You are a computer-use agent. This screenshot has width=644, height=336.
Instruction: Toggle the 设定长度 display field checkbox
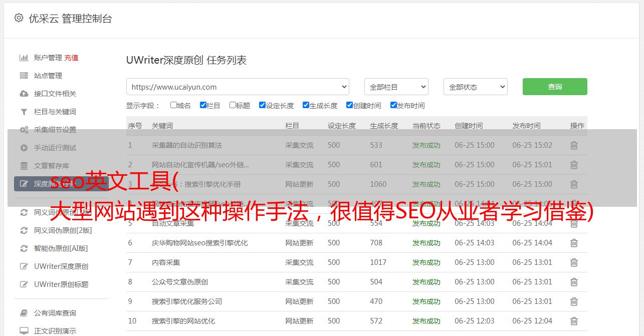click(x=262, y=105)
